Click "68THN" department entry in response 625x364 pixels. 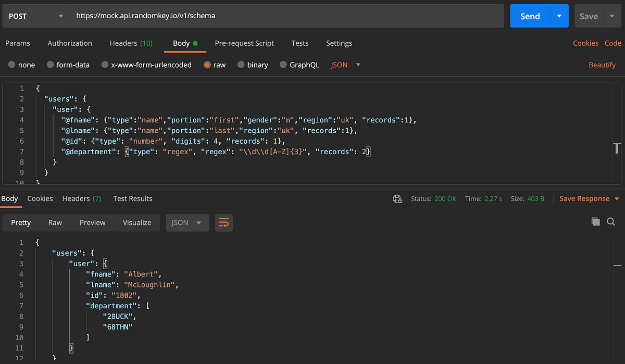[118, 327]
